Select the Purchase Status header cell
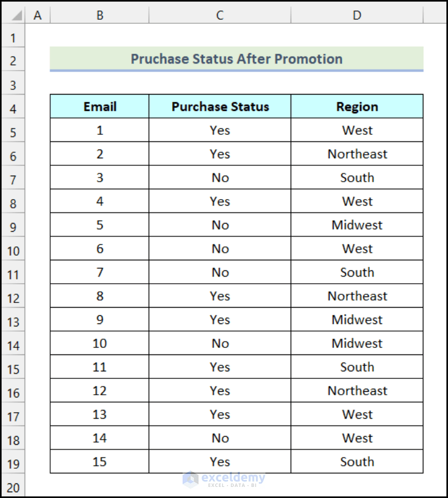The height and width of the screenshot is (498, 448). pos(220,106)
